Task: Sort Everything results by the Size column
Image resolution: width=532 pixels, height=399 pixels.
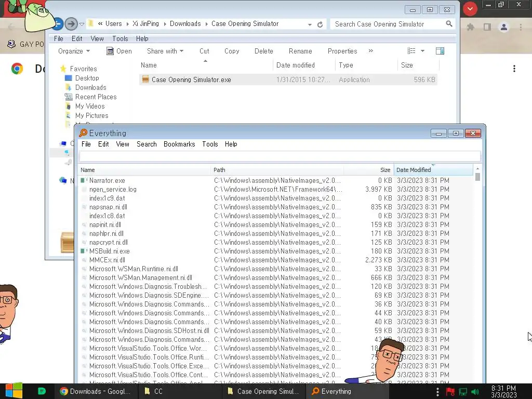Action: tap(368, 170)
